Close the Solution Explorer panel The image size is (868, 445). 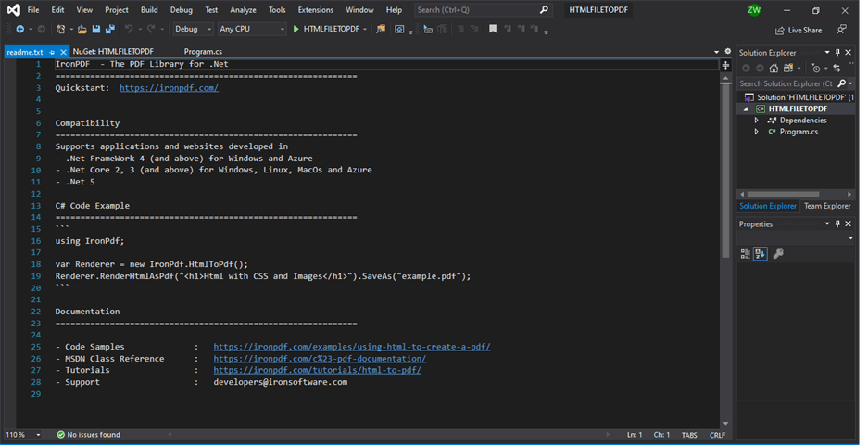click(848, 53)
